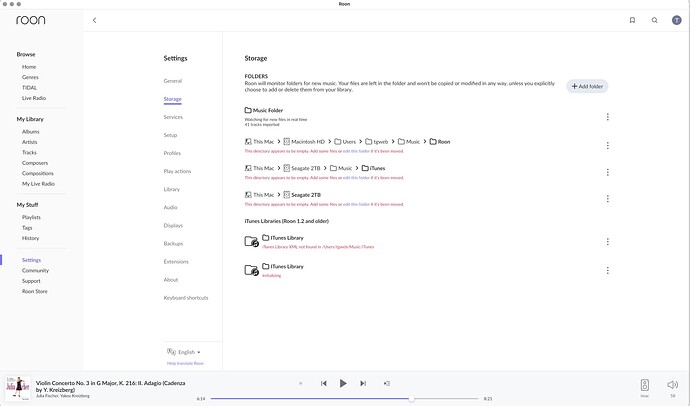Open Live Radio under Browse
The width and height of the screenshot is (690, 406).
(x=34, y=98)
